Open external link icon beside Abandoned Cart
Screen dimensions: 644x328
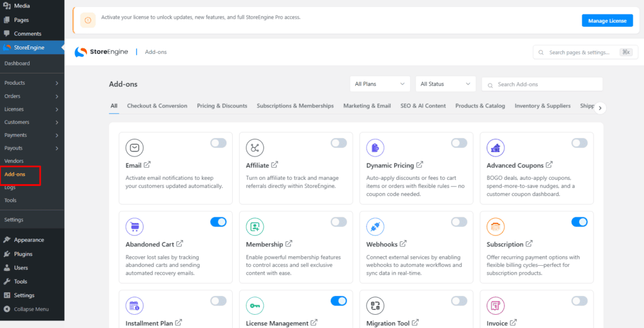[179, 243]
